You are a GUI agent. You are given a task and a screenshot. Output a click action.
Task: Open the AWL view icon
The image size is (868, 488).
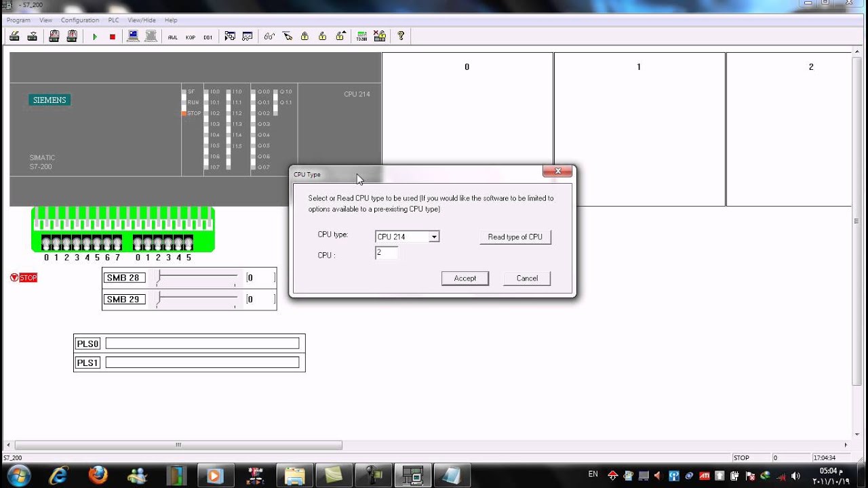173,37
